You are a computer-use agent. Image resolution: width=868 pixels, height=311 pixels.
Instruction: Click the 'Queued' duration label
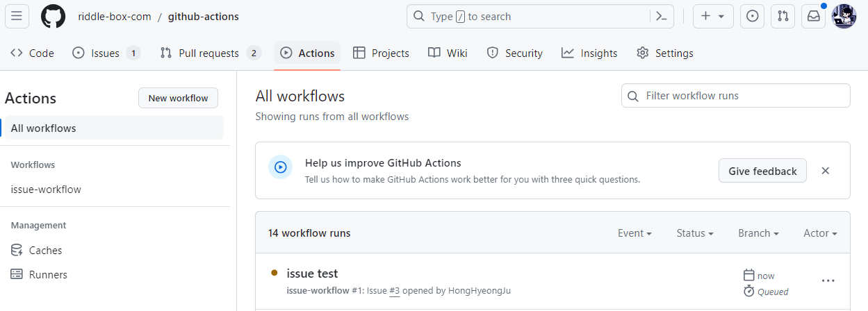click(x=773, y=292)
